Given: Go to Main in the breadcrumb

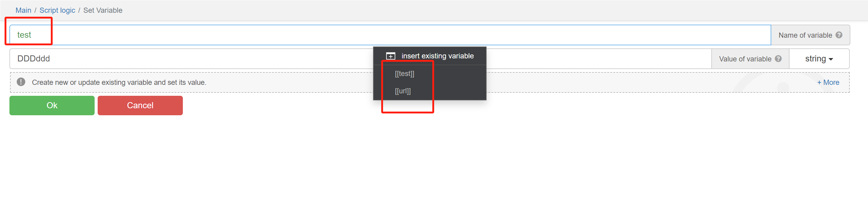Looking at the screenshot, I should coord(23,10).
